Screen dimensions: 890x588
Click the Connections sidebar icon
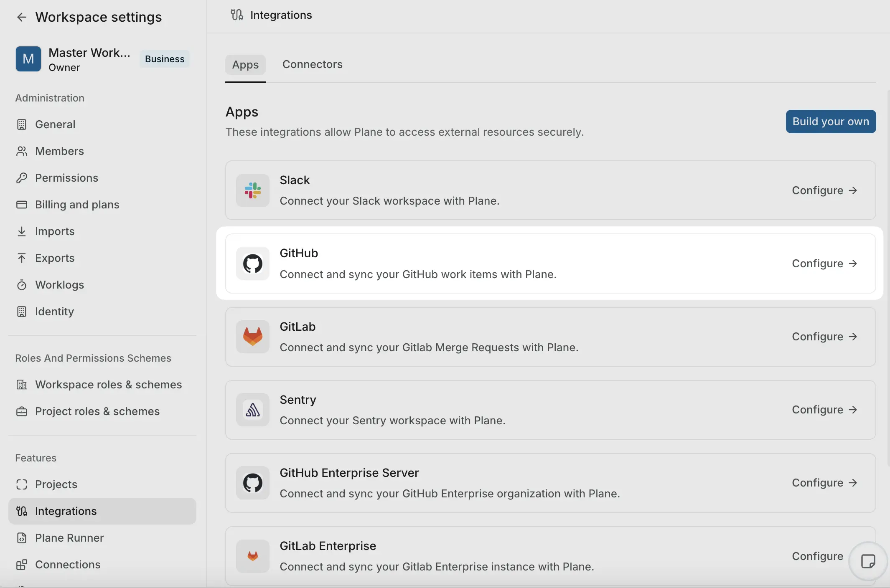point(22,565)
